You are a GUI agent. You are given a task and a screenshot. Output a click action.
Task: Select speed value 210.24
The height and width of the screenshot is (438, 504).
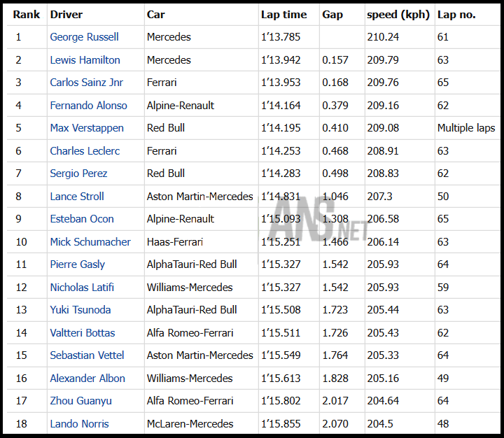point(383,37)
